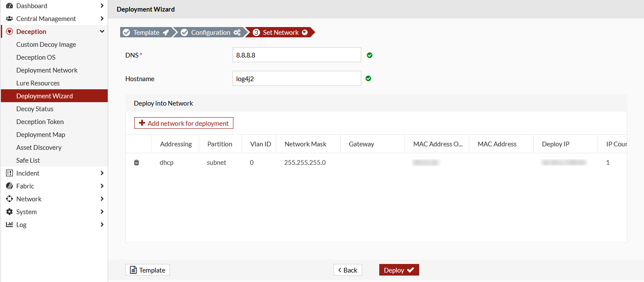Click the Partition column header

point(220,144)
